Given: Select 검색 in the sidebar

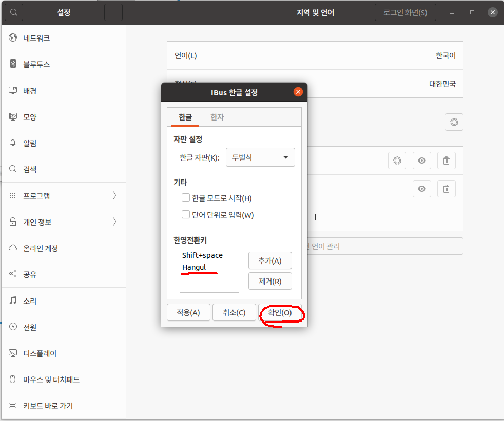Looking at the screenshot, I should tap(64, 169).
